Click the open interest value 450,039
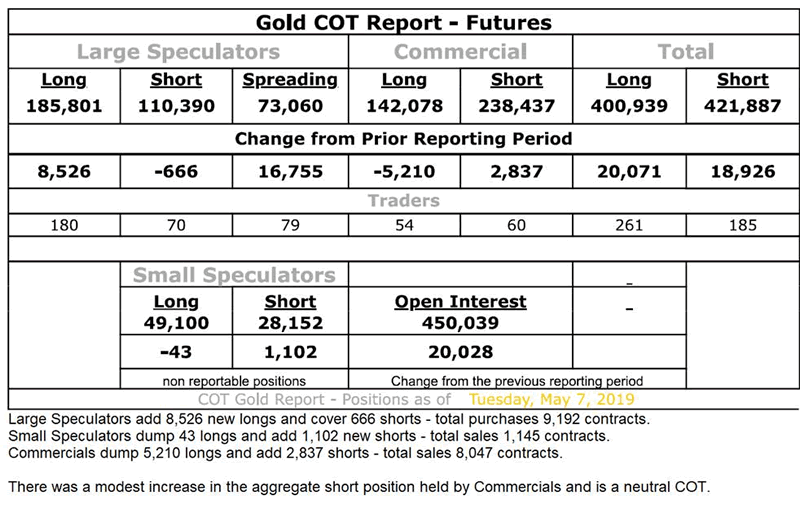Viewport: 800px width, 513px height. (x=460, y=323)
